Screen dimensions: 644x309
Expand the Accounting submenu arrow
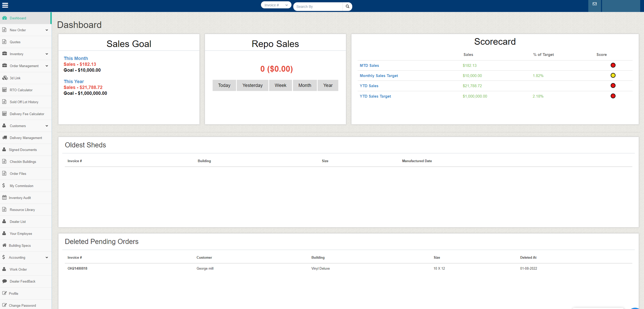tap(47, 257)
